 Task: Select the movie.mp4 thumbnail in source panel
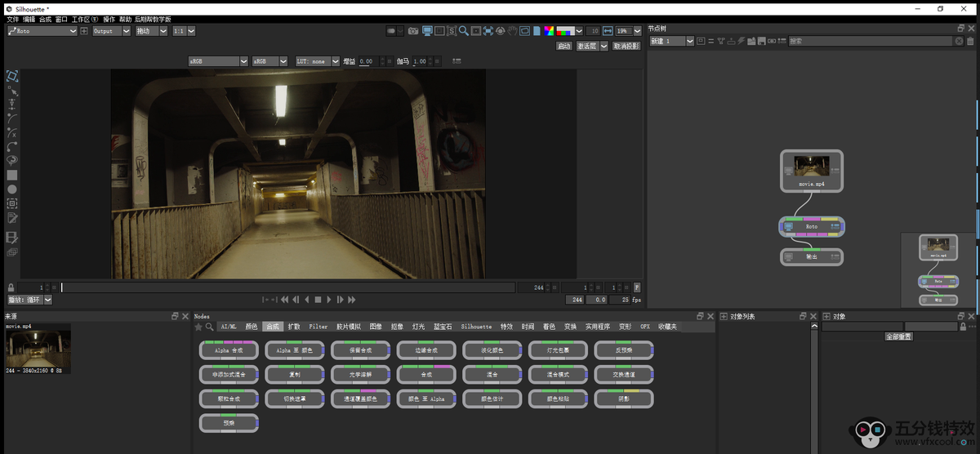pos(38,349)
